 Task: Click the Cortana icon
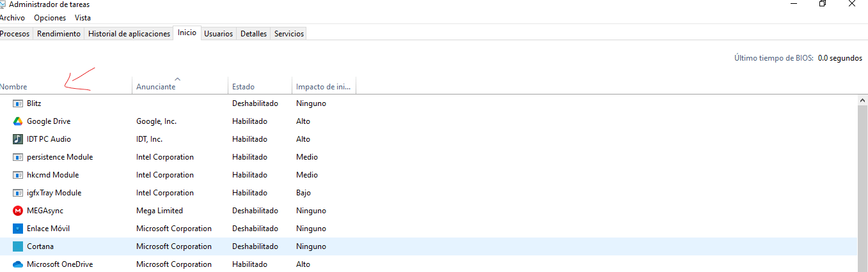18,246
